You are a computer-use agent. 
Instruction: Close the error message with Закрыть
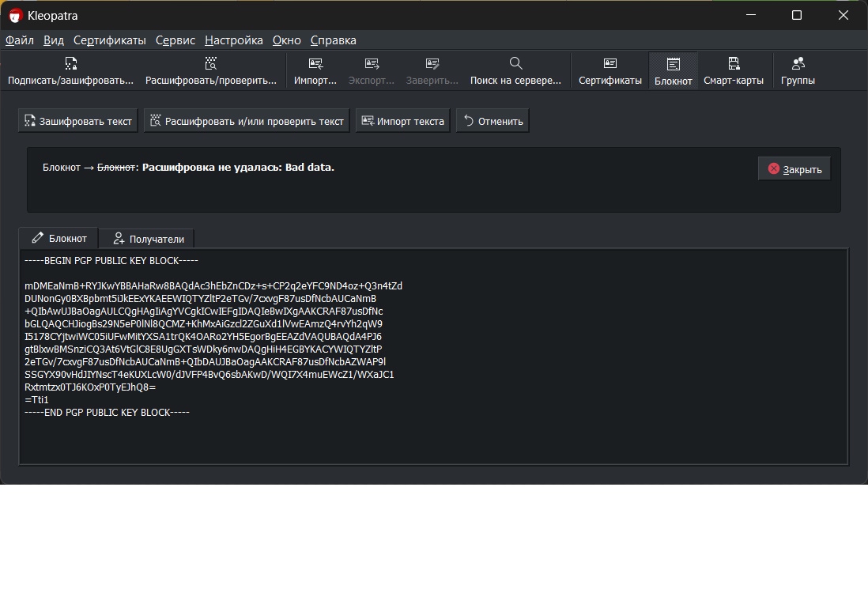794,169
